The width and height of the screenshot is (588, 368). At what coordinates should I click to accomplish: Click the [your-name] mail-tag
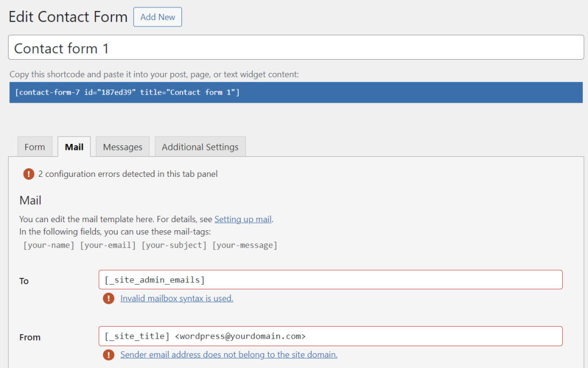click(x=48, y=245)
